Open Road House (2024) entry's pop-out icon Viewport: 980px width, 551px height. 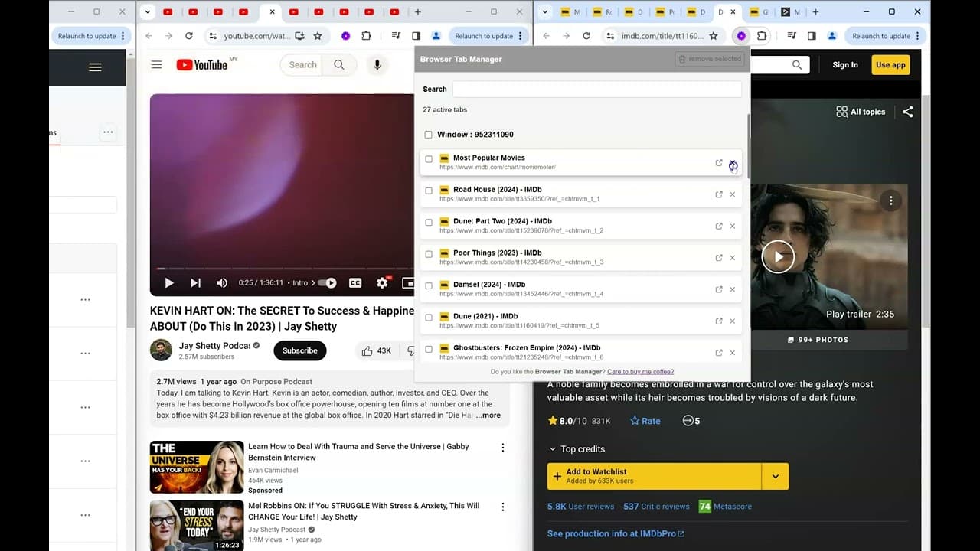tap(718, 194)
